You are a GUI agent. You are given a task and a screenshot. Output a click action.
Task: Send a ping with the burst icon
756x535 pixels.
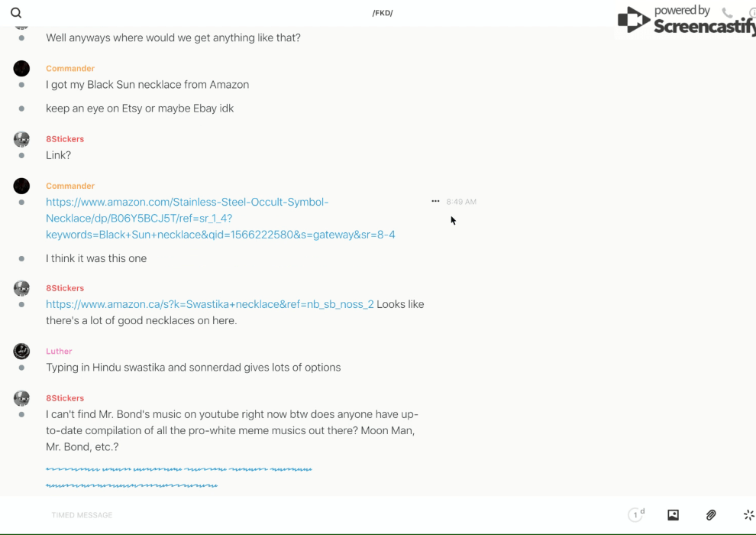pos(748,515)
